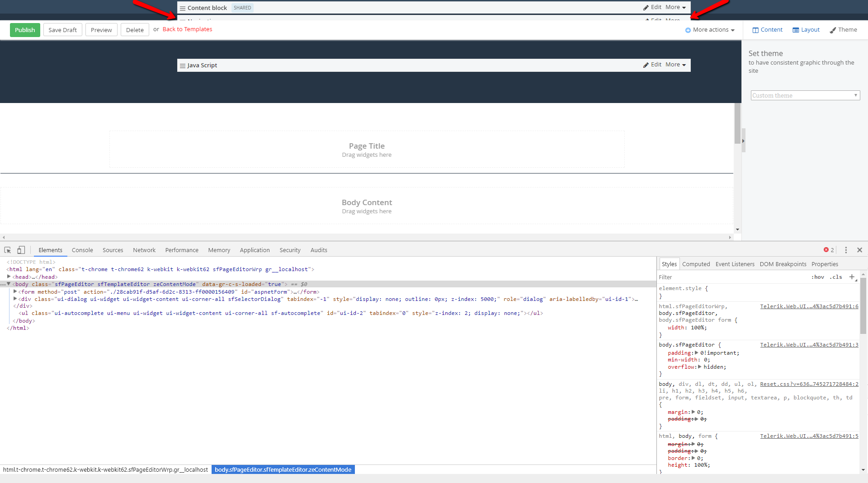Click the Styles Filter input field
Screen dimensions: 868x483
[x=732, y=277]
